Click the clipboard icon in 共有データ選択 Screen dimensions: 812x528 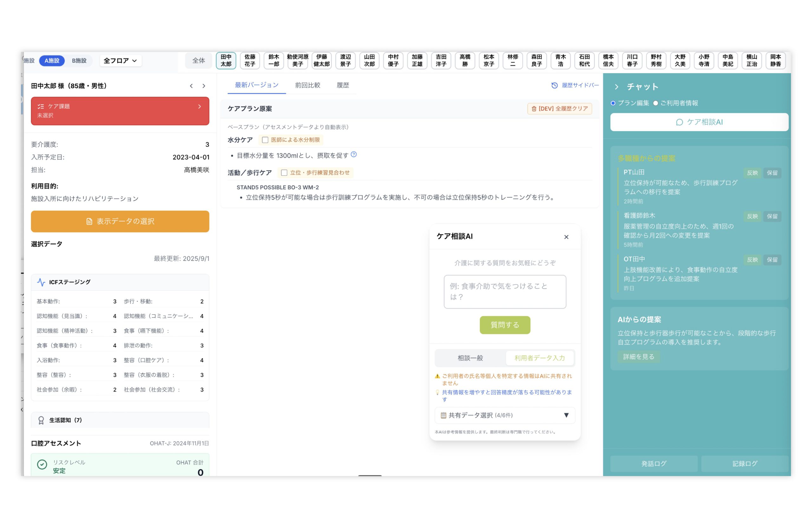443,415
